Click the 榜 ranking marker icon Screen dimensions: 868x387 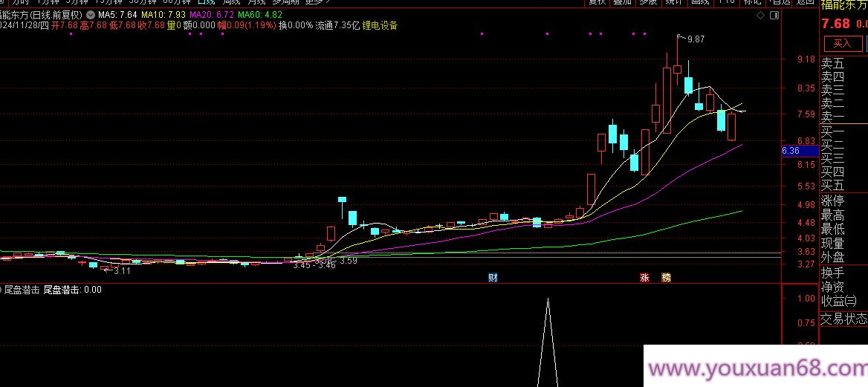(x=666, y=278)
